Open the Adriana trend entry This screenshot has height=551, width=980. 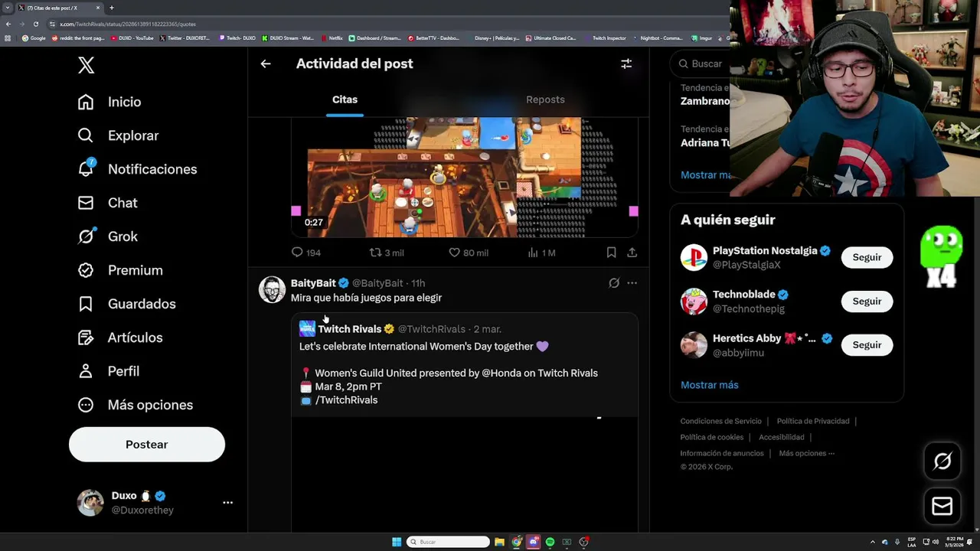pyautogui.click(x=705, y=136)
